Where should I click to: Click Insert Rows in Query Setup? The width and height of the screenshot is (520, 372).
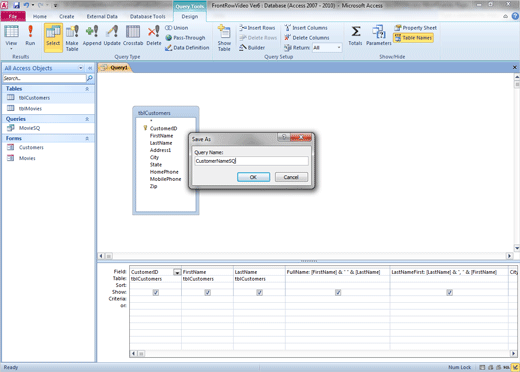(257, 28)
